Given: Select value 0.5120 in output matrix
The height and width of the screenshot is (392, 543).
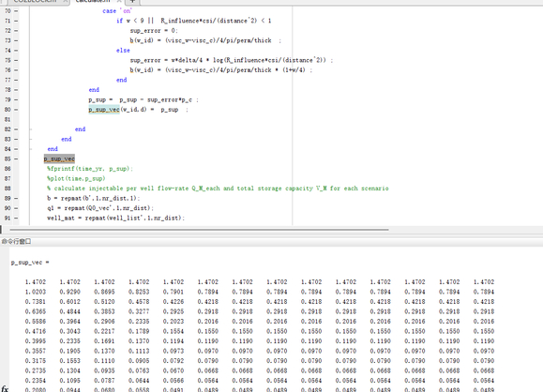Looking at the screenshot, I should click(104, 302).
